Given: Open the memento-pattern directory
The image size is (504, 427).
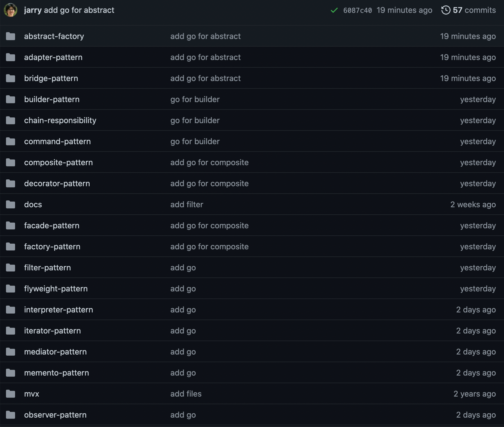Looking at the screenshot, I should tap(56, 373).
